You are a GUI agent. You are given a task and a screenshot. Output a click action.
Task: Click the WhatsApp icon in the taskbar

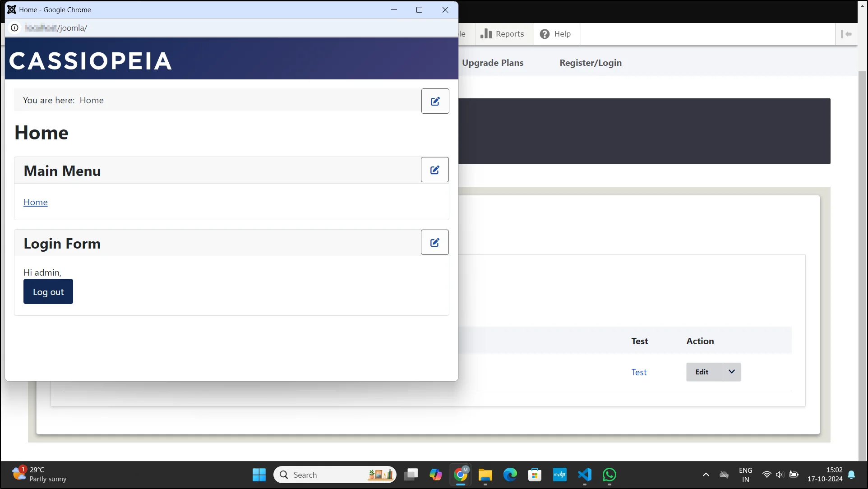(609, 474)
